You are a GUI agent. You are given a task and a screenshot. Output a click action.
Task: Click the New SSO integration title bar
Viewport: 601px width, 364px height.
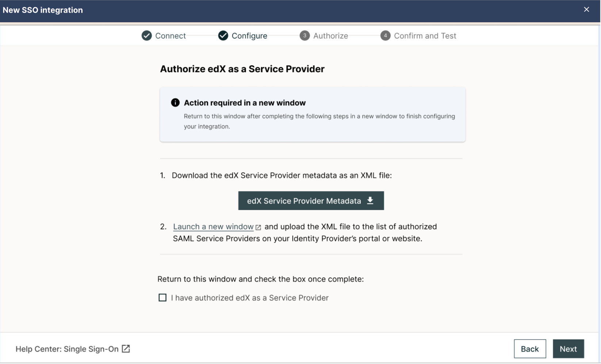[x=43, y=10]
